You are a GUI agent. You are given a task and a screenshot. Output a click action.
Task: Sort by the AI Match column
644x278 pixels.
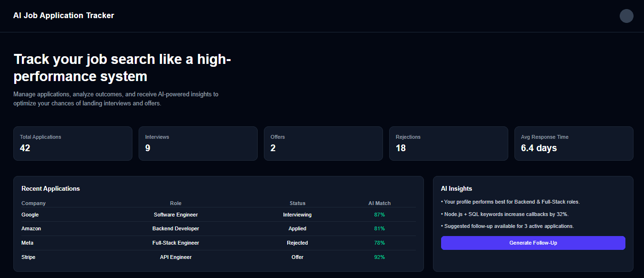pos(379,203)
